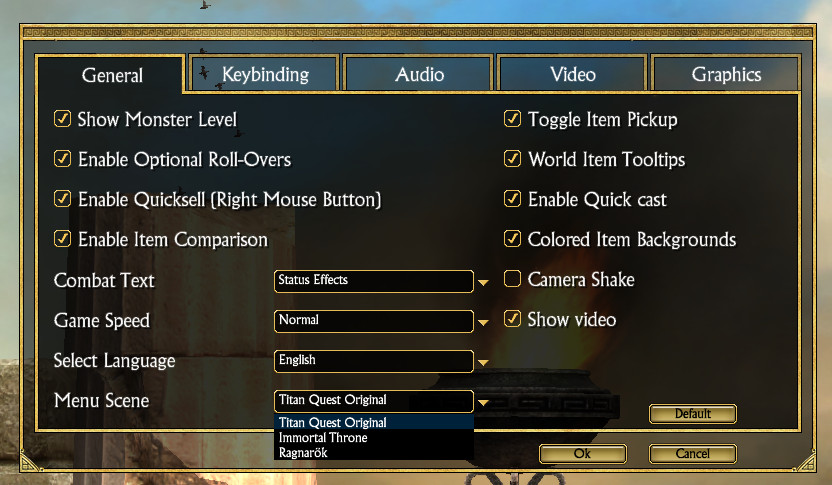Toggle Enable Item Comparison checkbox
This screenshot has height=485, width=832.
[x=63, y=239]
